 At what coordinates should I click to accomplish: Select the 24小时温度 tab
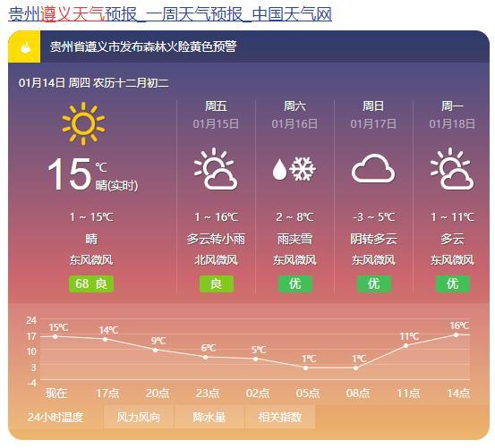[55, 417]
